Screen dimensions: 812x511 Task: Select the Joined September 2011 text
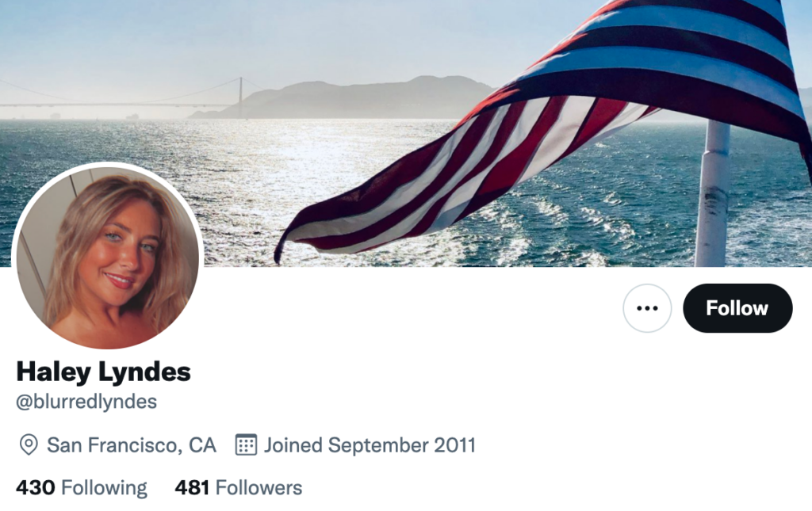(370, 445)
